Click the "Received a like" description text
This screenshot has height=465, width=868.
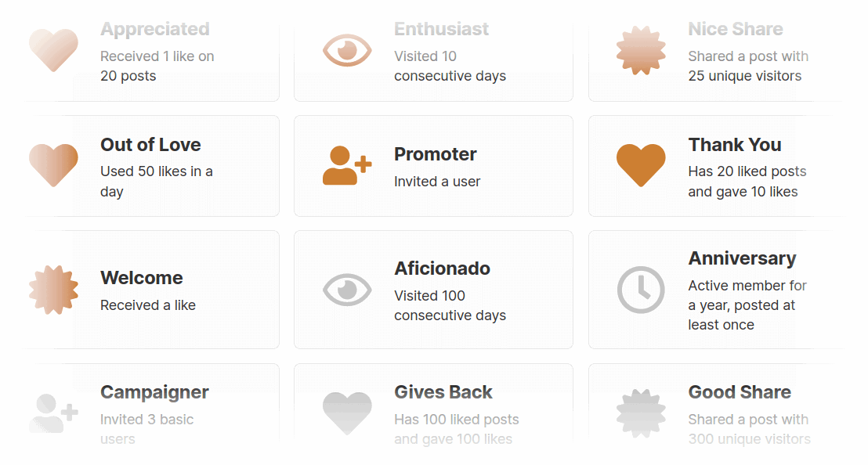coord(148,305)
